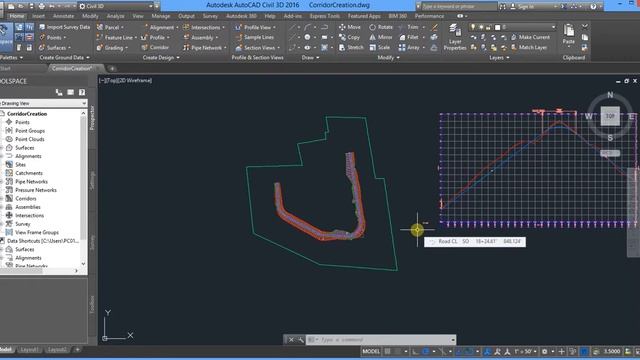
Task: Open the Section Views tool
Action: (257, 47)
